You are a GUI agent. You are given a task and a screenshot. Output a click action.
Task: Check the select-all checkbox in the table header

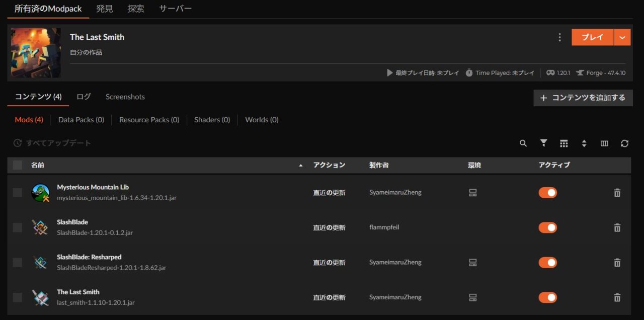17,165
